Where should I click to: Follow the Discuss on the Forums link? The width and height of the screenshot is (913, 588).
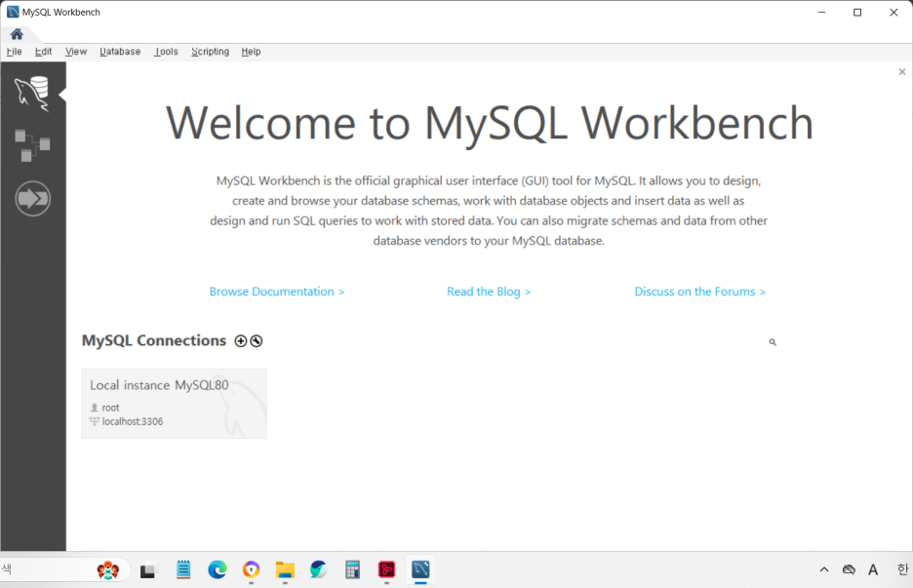[700, 292]
